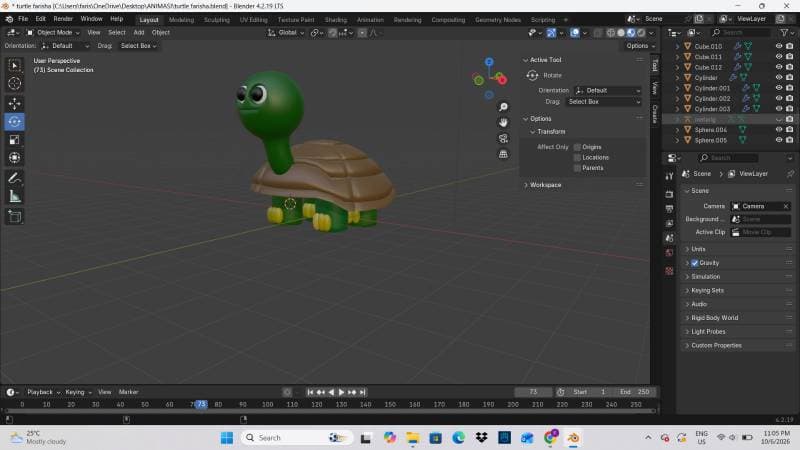Select the Scale tool
This screenshot has width=800, height=450.
point(14,139)
